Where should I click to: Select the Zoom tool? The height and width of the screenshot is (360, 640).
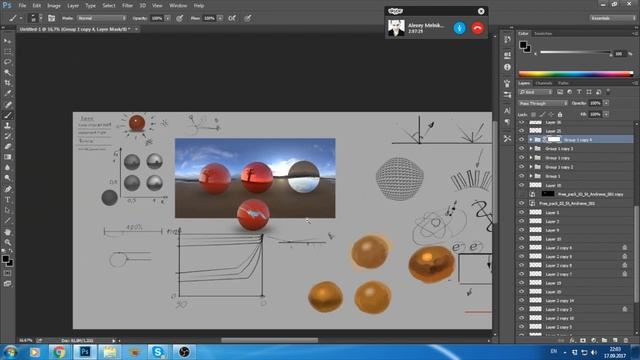tap(7, 242)
